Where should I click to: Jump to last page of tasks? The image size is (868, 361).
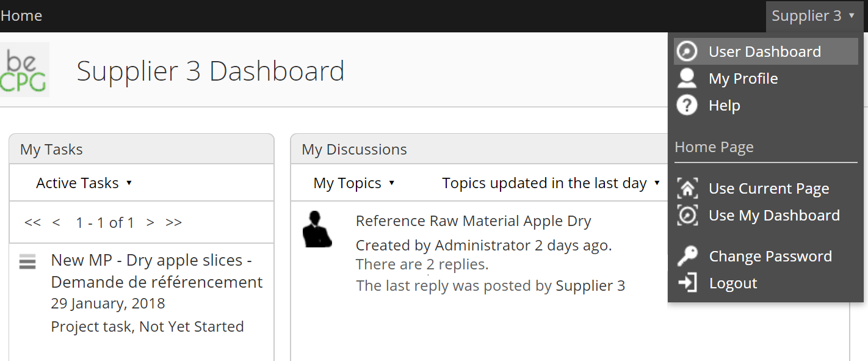click(174, 222)
